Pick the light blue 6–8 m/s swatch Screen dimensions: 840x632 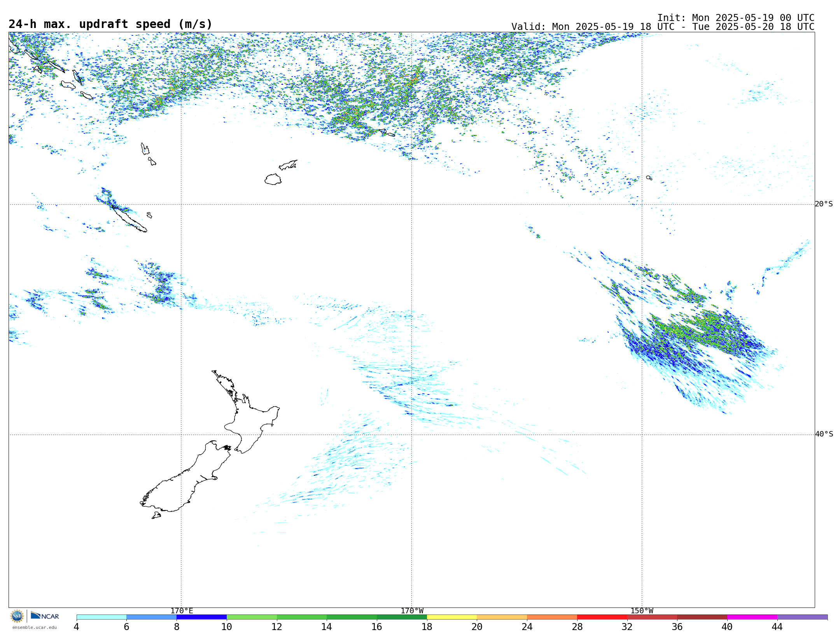click(x=152, y=617)
